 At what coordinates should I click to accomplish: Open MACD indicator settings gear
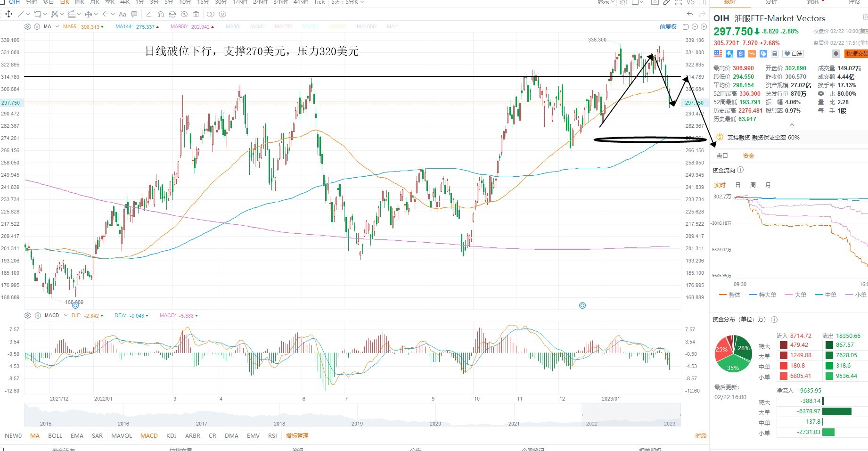27,315
